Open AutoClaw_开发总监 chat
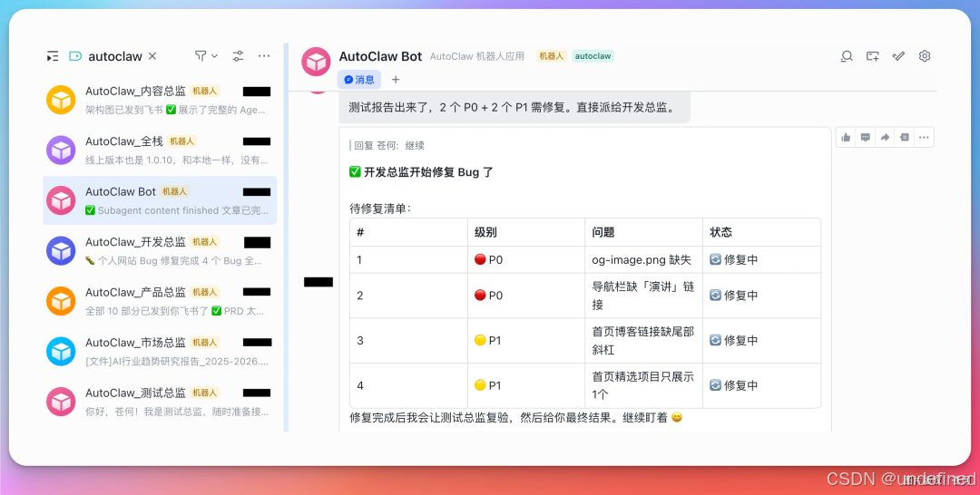This screenshot has height=495, width=980. [160, 251]
